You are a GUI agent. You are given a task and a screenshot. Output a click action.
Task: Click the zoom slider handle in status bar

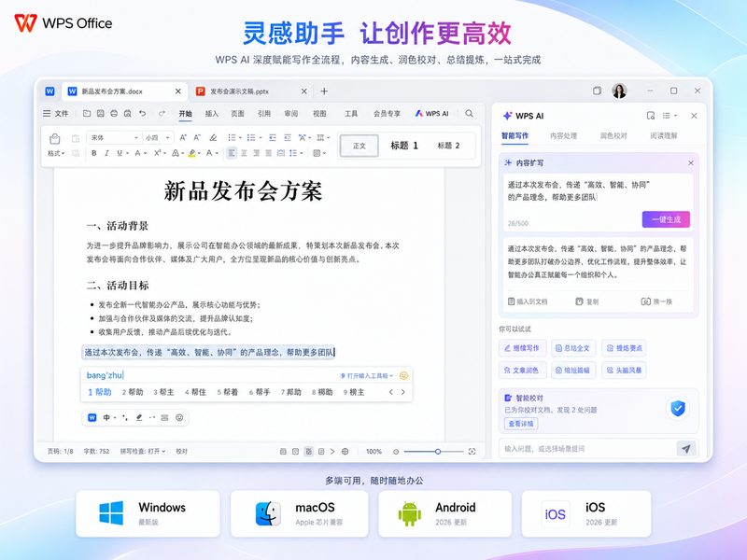pyautogui.click(x=438, y=452)
